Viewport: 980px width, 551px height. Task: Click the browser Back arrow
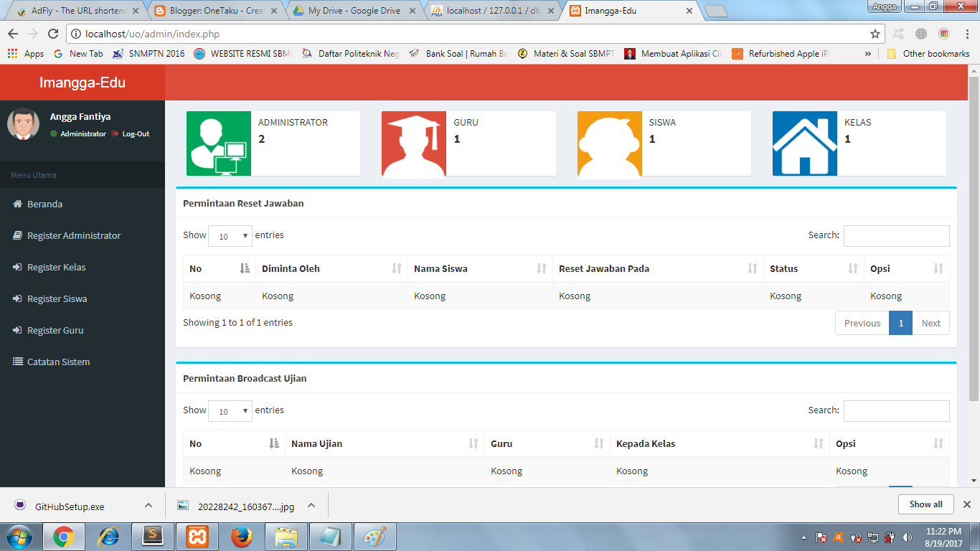[13, 34]
